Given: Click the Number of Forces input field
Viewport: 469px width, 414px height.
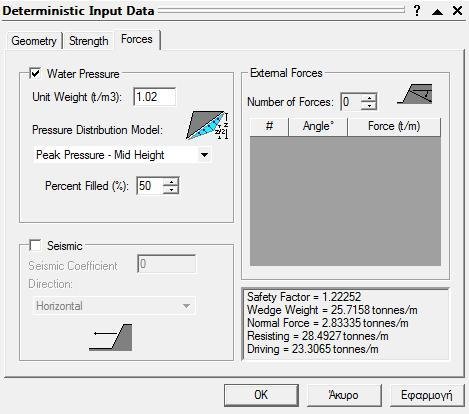Looking at the screenshot, I should 351,102.
